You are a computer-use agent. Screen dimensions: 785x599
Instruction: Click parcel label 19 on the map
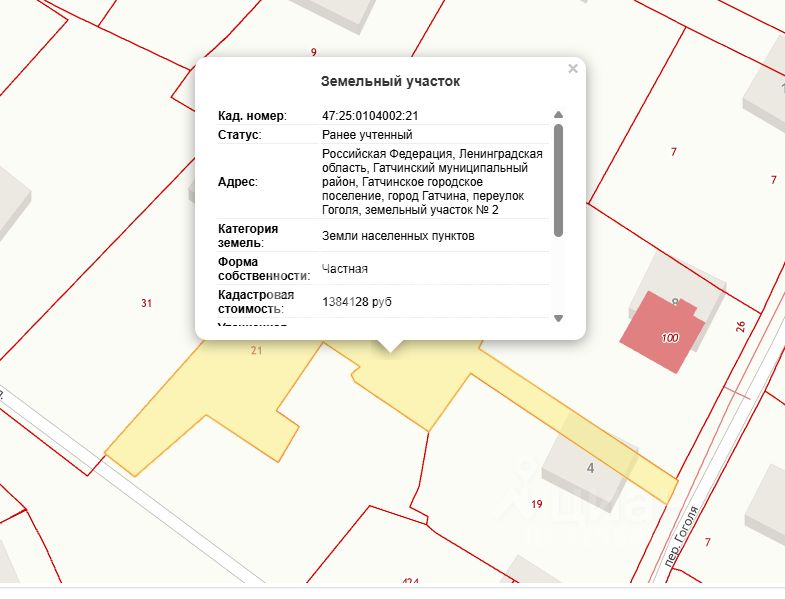tap(537, 504)
